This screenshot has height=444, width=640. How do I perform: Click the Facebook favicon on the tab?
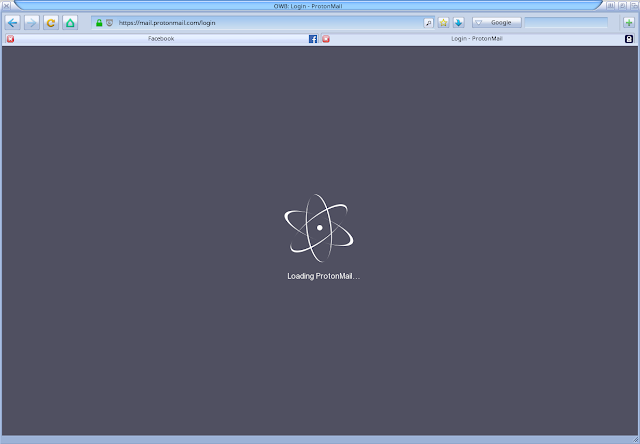313,39
